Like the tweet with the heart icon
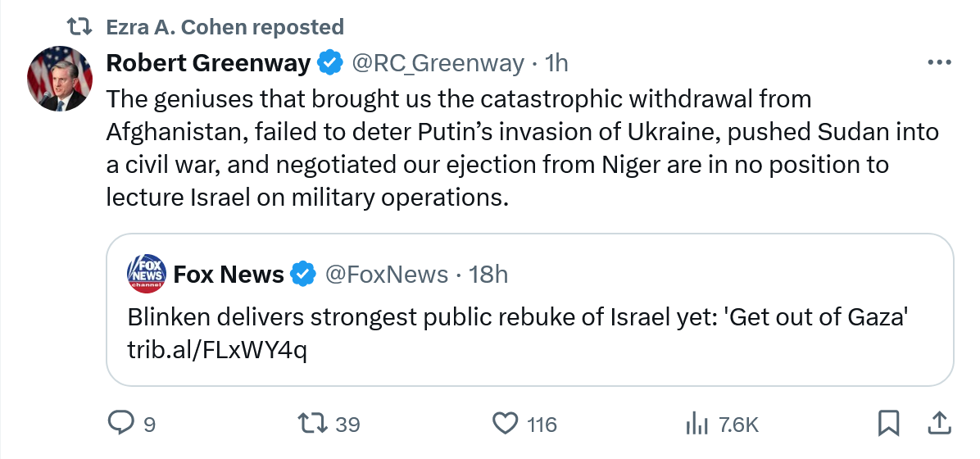This screenshot has width=980, height=459. (506, 423)
